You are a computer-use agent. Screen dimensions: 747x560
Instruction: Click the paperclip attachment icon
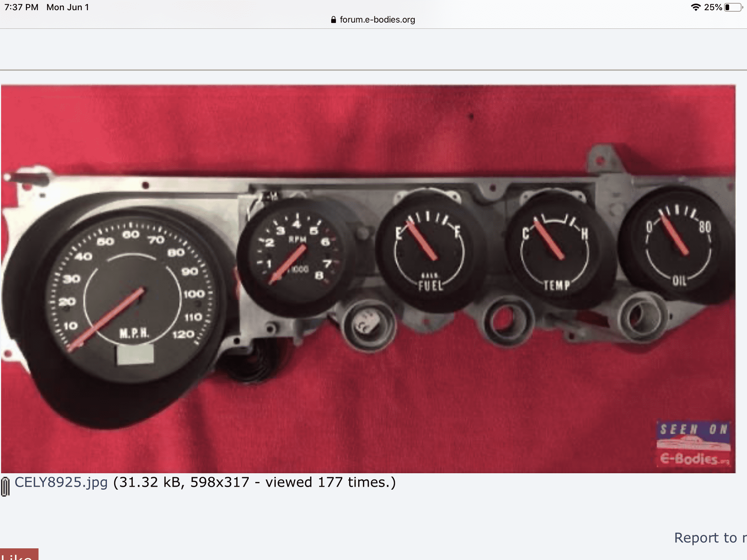point(5,486)
